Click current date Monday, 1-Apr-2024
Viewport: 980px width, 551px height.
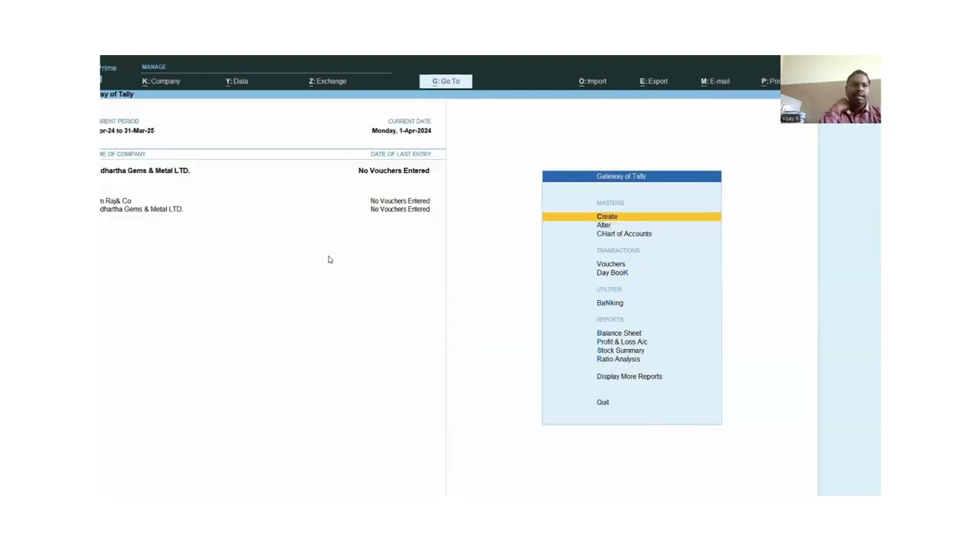pyautogui.click(x=401, y=131)
